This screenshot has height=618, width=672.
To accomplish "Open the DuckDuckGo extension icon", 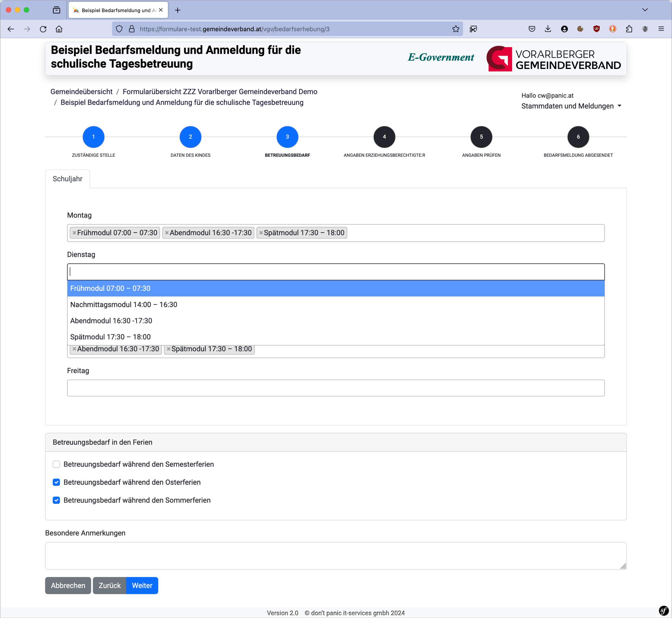I will pyautogui.click(x=613, y=29).
